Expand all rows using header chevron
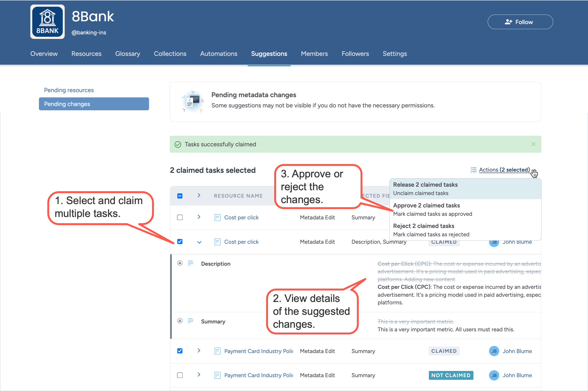This screenshot has width=588, height=391. coord(199,195)
